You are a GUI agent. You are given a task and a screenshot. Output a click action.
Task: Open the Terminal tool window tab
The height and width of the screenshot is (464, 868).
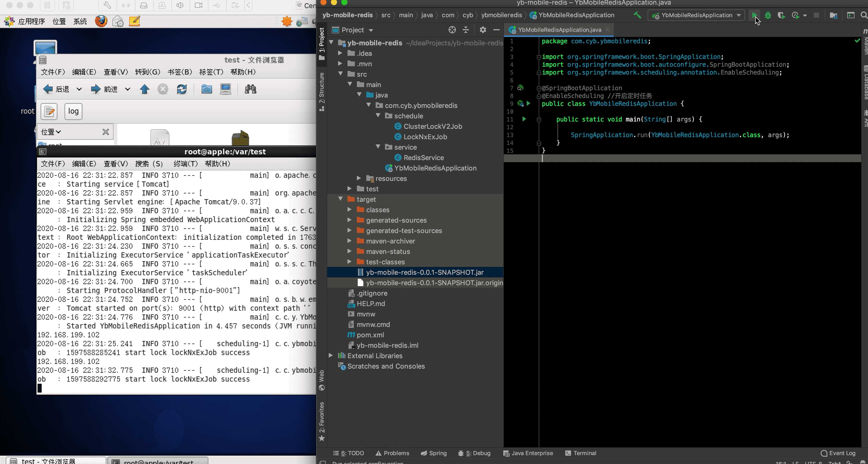tap(581, 453)
